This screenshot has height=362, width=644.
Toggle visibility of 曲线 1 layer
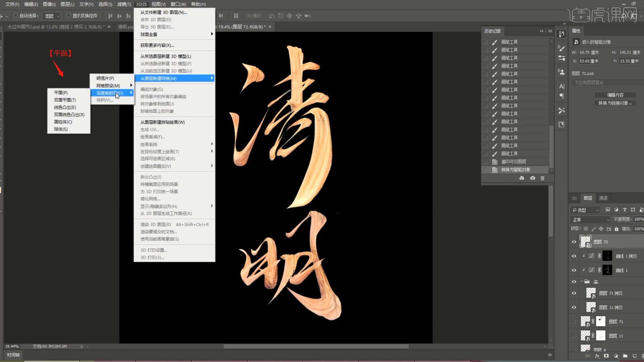pos(574,270)
